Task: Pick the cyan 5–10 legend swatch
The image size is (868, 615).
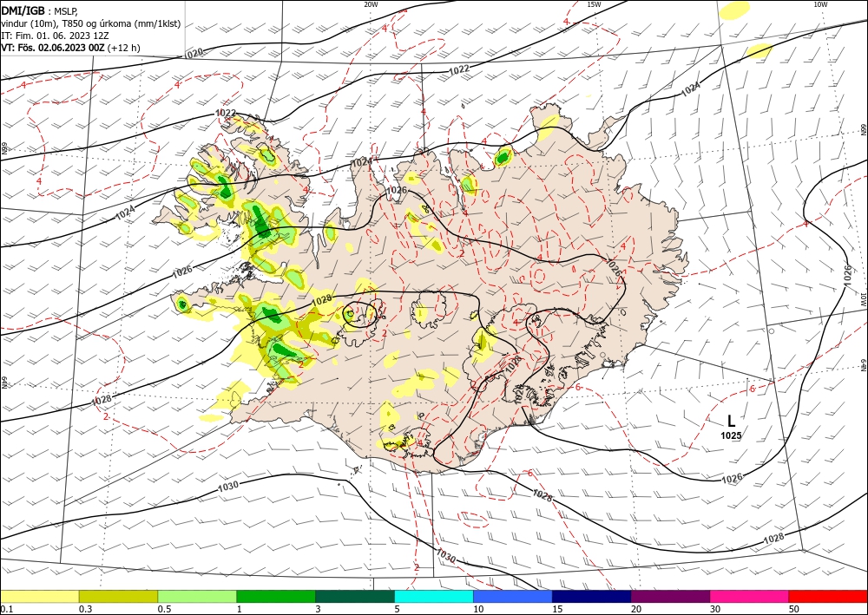Action: coord(434,596)
